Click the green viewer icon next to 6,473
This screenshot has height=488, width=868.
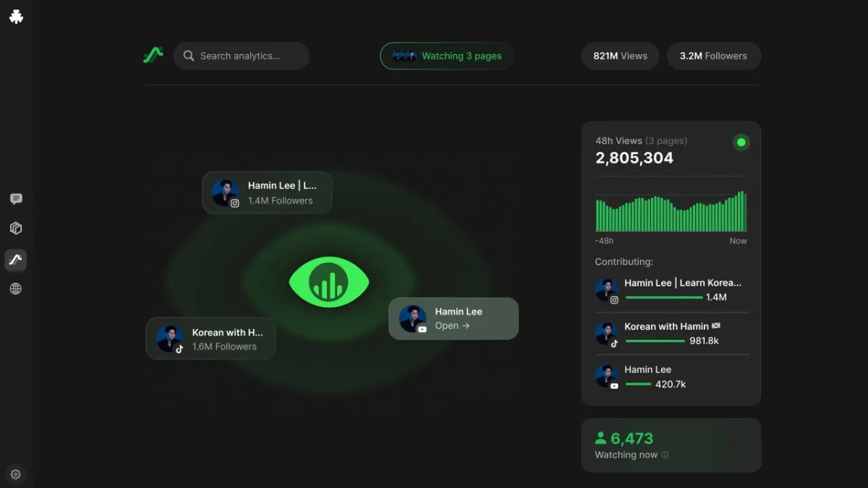point(599,437)
